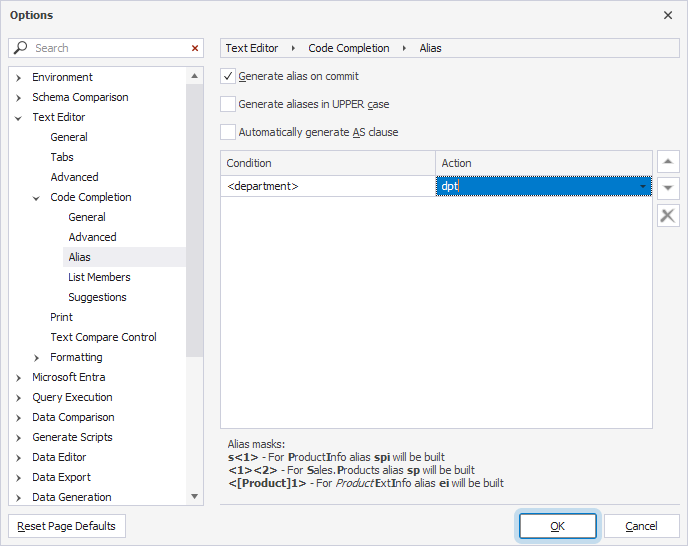The width and height of the screenshot is (688, 546).
Task: Click into the Search input field
Action: pyautogui.click(x=110, y=48)
